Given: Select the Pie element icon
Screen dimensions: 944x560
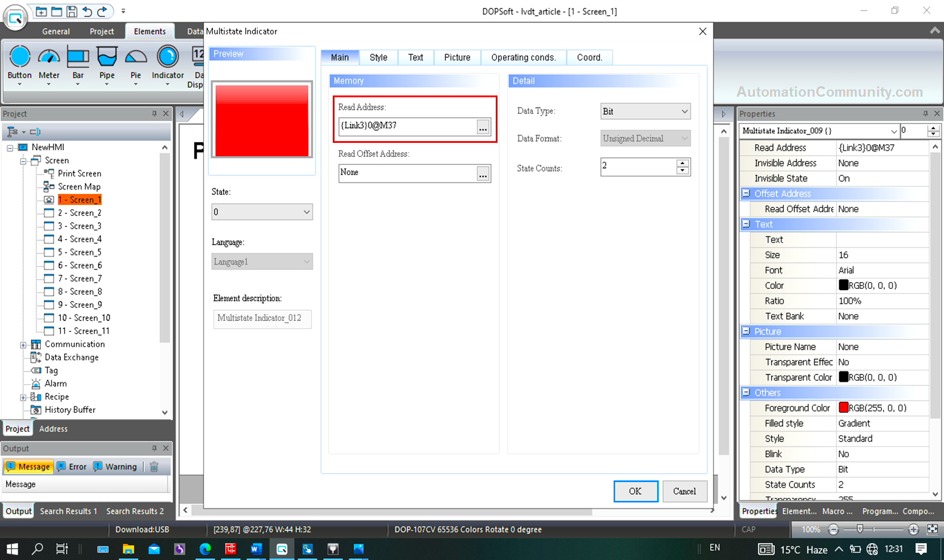Looking at the screenshot, I should pos(136,58).
